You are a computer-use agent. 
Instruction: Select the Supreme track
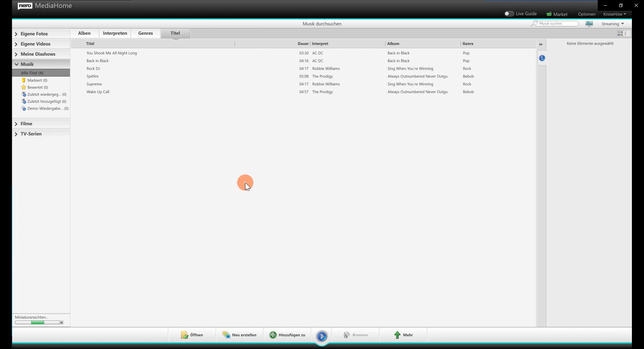pos(94,84)
